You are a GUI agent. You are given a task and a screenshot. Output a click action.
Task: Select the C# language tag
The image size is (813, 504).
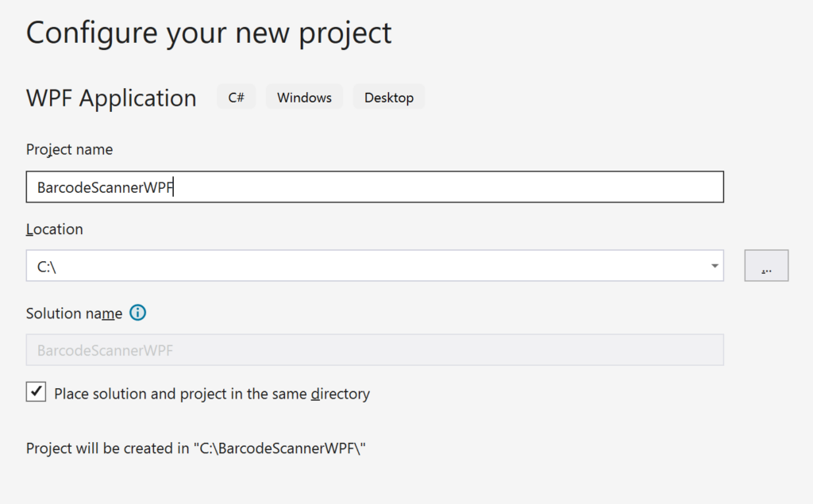(236, 97)
